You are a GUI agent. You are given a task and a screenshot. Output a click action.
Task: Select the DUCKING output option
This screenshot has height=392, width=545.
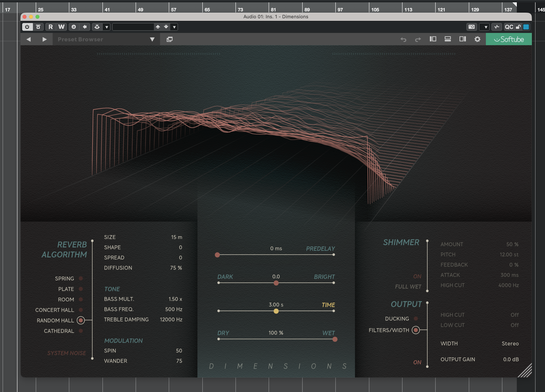click(416, 318)
